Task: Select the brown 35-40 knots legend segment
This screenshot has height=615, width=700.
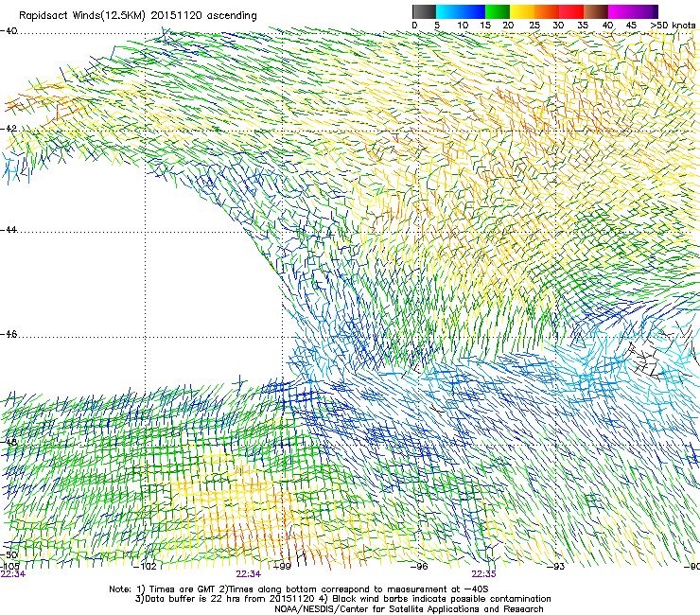Action: click(596, 11)
